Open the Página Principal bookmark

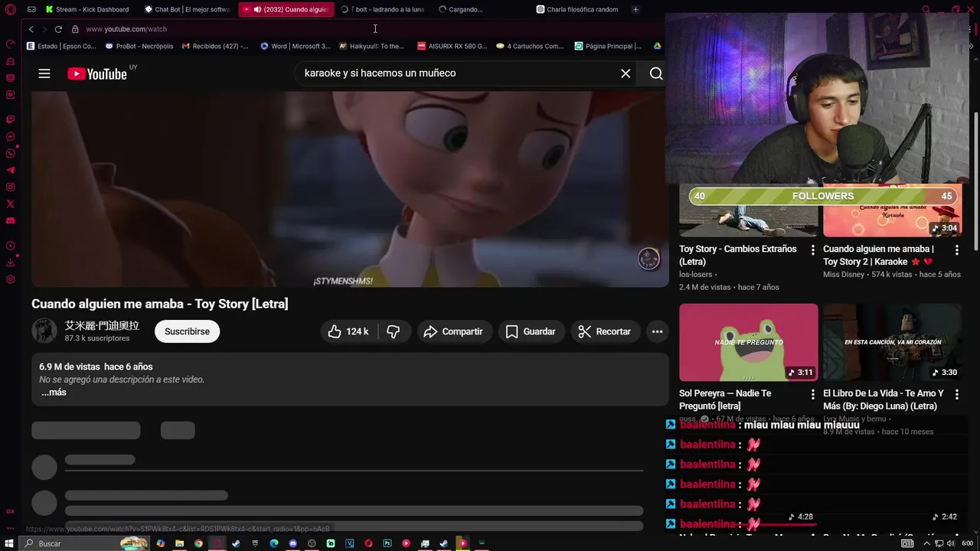point(608,46)
